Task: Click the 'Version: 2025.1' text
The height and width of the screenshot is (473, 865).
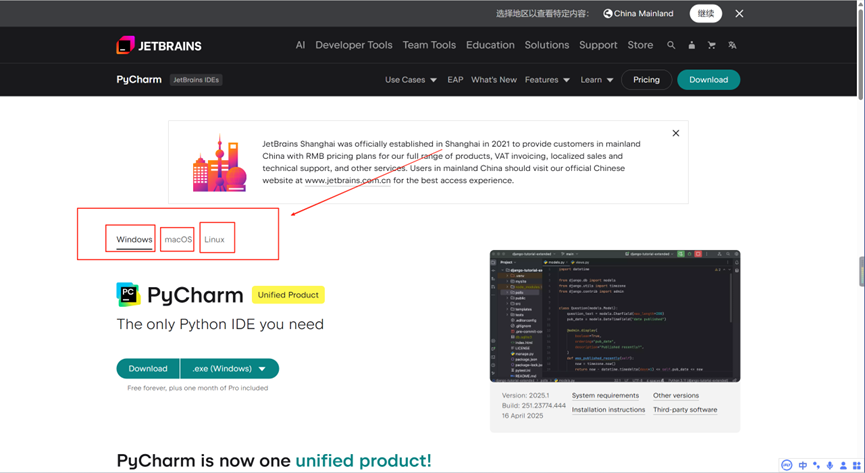Action: [x=525, y=396]
